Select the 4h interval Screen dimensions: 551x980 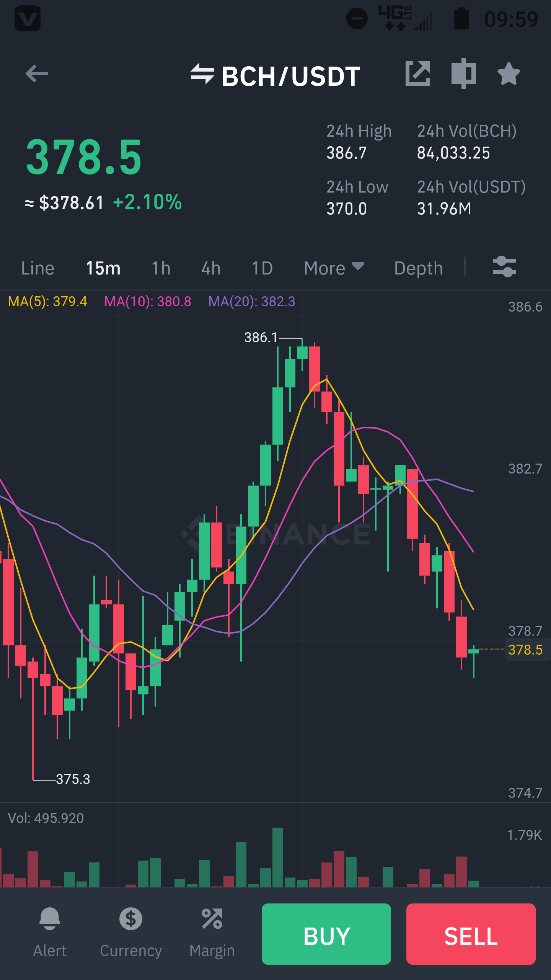tap(211, 268)
